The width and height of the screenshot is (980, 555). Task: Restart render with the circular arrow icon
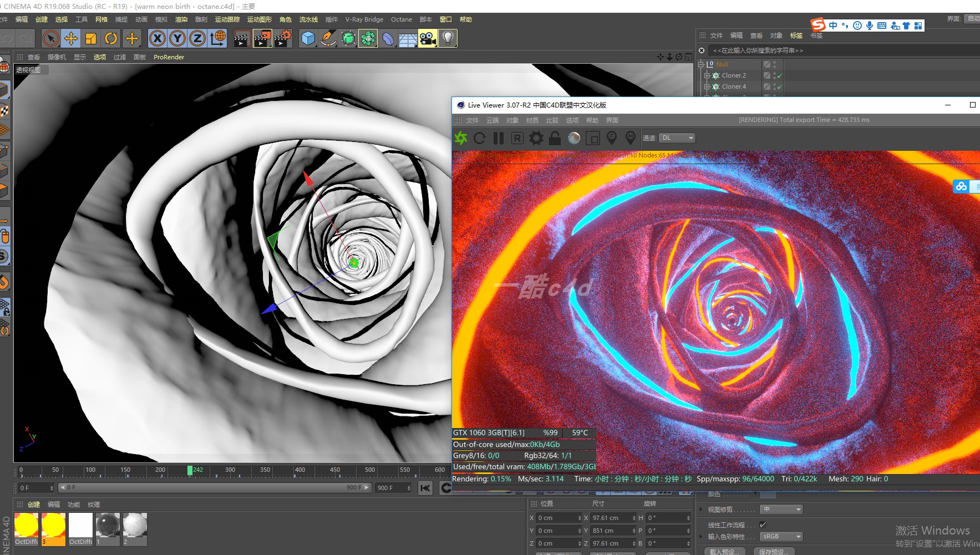480,138
